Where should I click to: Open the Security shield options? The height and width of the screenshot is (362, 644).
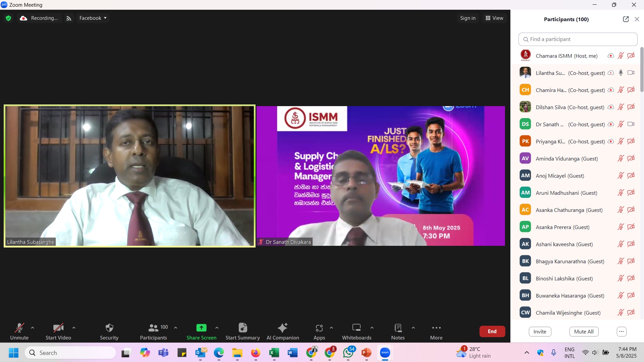[x=109, y=331]
